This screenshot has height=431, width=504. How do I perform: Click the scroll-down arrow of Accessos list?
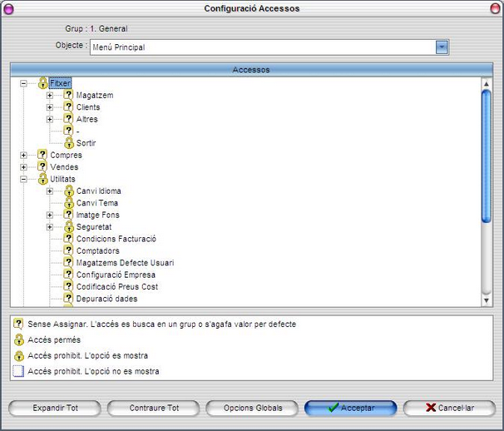[487, 300]
